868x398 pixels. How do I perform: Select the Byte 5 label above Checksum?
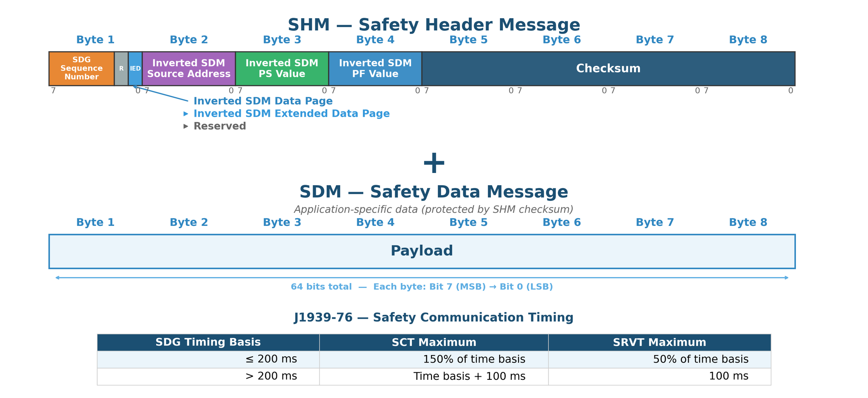(468, 39)
